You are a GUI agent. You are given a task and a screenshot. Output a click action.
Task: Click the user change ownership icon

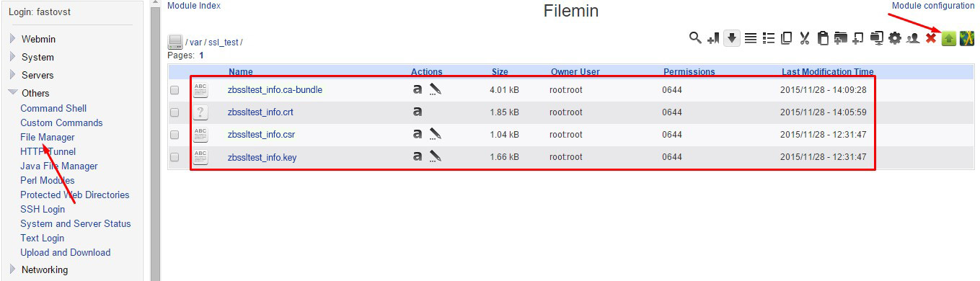[912, 39]
